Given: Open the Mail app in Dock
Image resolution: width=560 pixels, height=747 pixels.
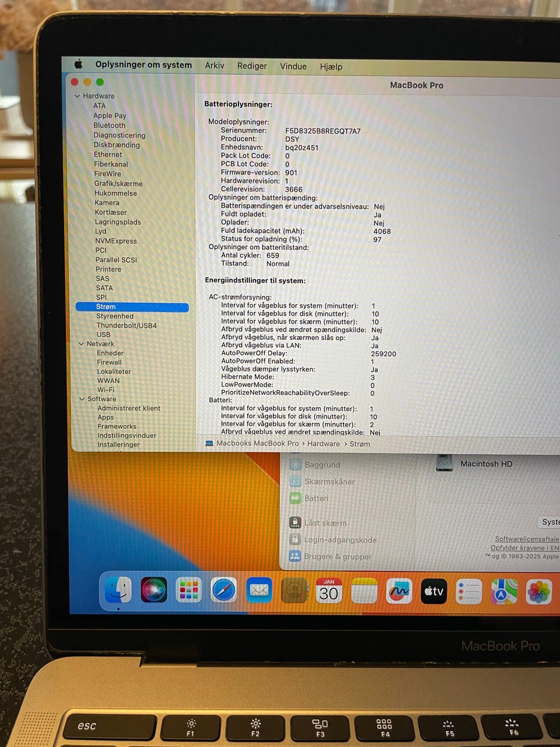Looking at the screenshot, I should (x=259, y=591).
